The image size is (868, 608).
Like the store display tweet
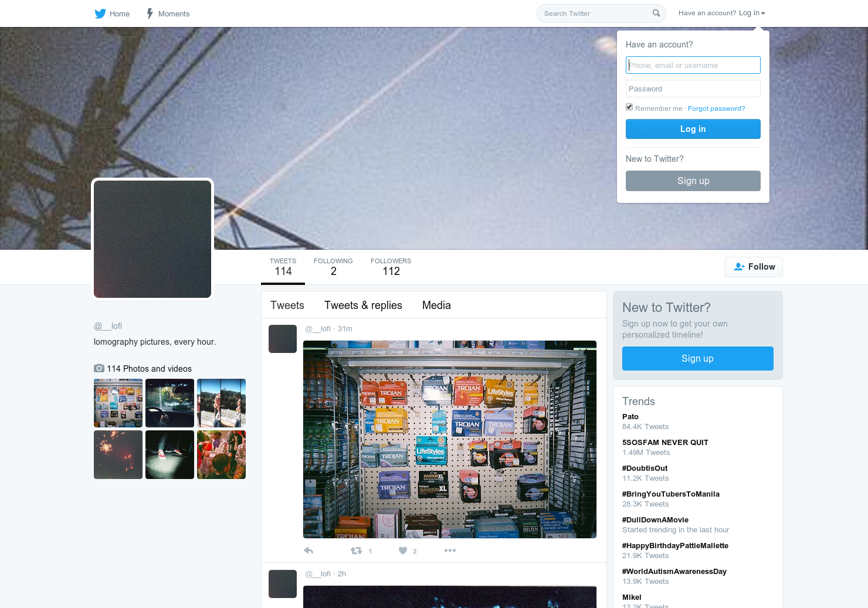(403, 550)
